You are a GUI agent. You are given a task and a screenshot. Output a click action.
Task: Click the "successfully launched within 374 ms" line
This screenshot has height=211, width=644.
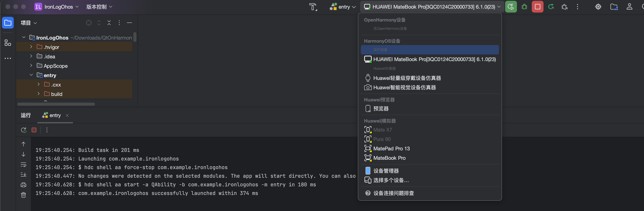click(147, 193)
